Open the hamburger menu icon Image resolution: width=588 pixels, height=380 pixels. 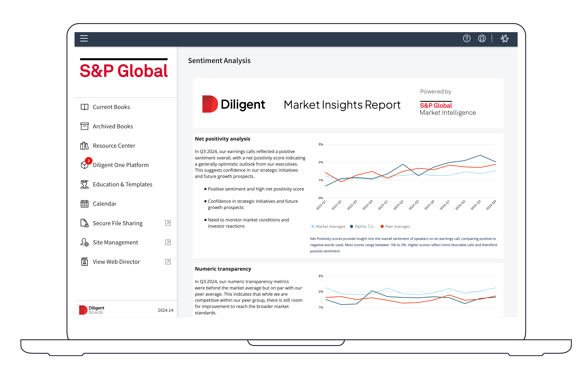84,39
